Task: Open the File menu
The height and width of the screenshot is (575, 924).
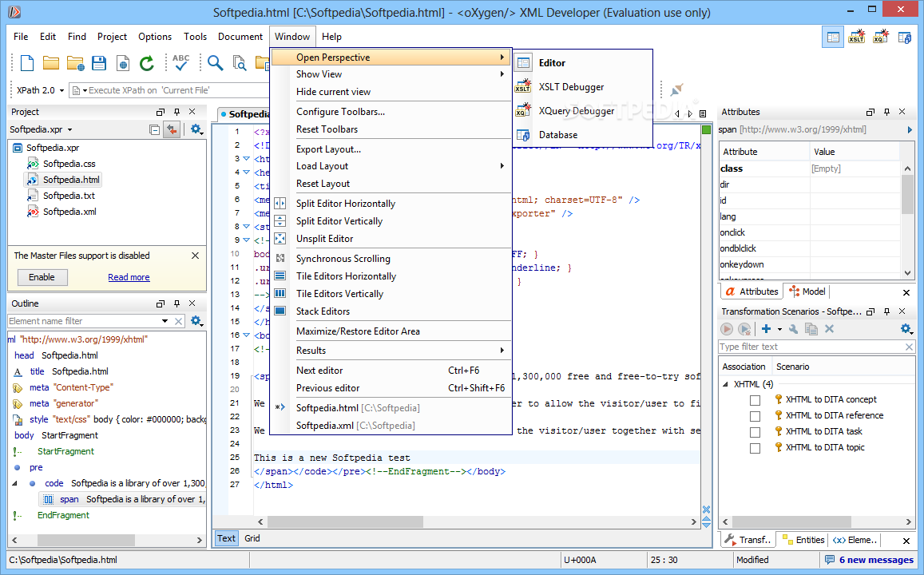Action: coord(21,37)
